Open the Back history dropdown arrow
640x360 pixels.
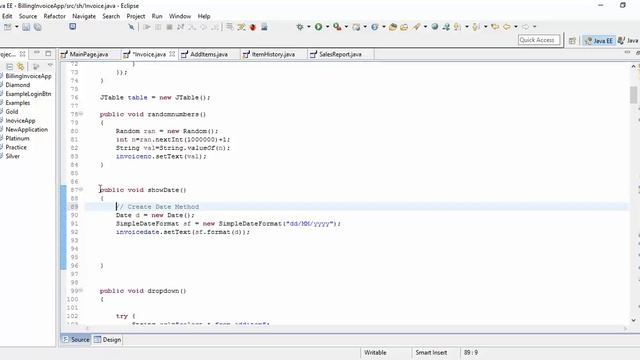tap(516, 27)
